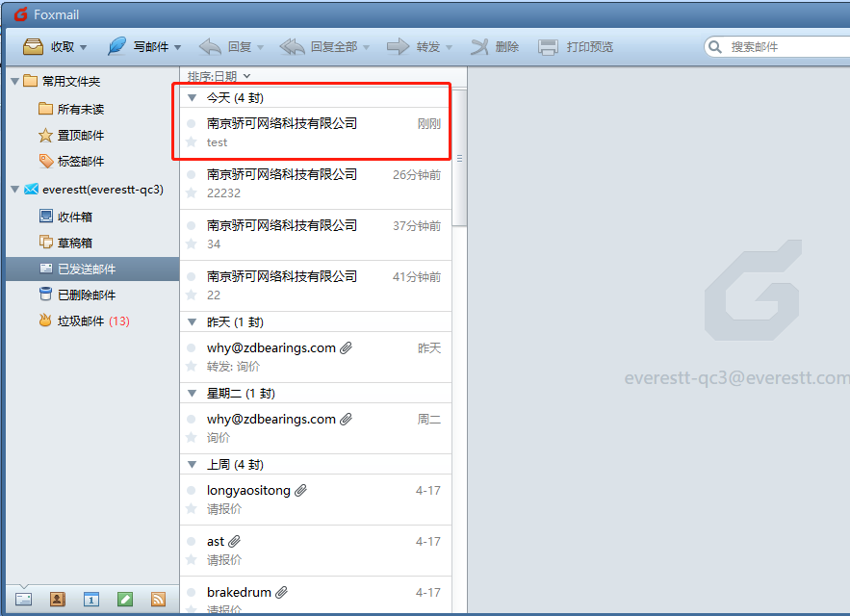Collapse the 今天 (4封) email group
The image size is (850, 616).
pyautogui.click(x=191, y=96)
